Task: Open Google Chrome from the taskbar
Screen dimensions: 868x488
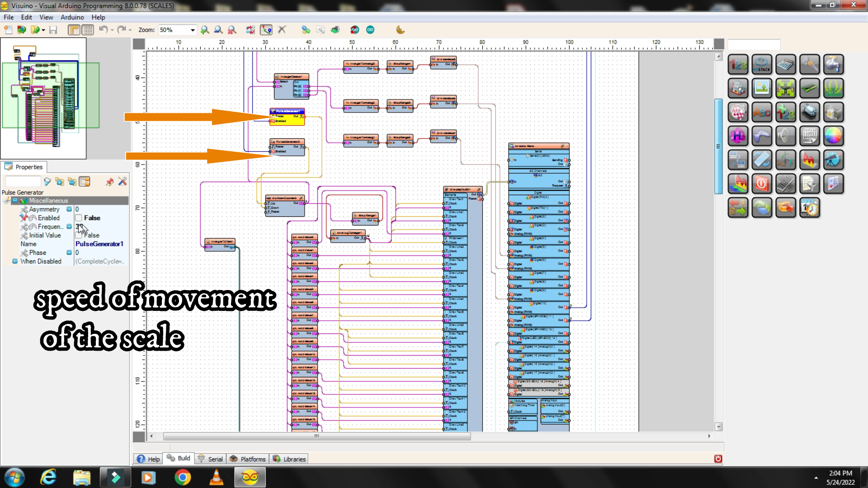Action: coord(183,477)
